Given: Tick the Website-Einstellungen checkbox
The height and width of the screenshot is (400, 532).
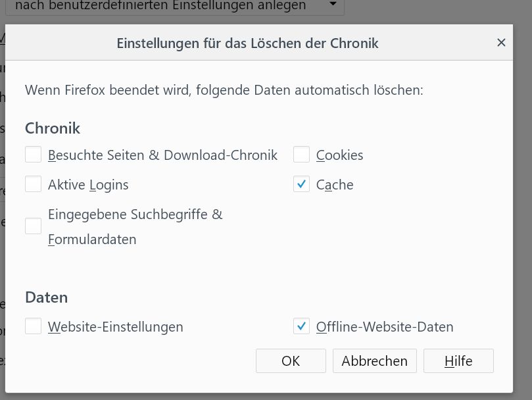Looking at the screenshot, I should (34, 326).
